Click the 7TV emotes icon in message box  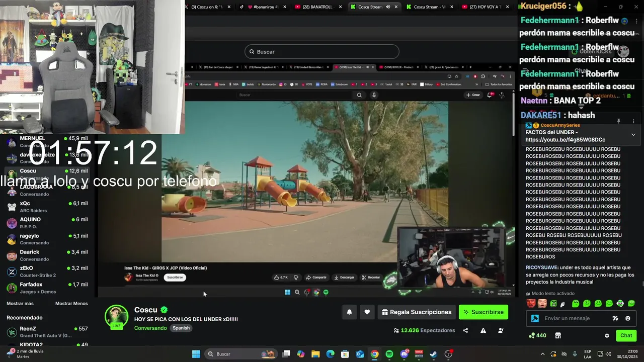615,318
